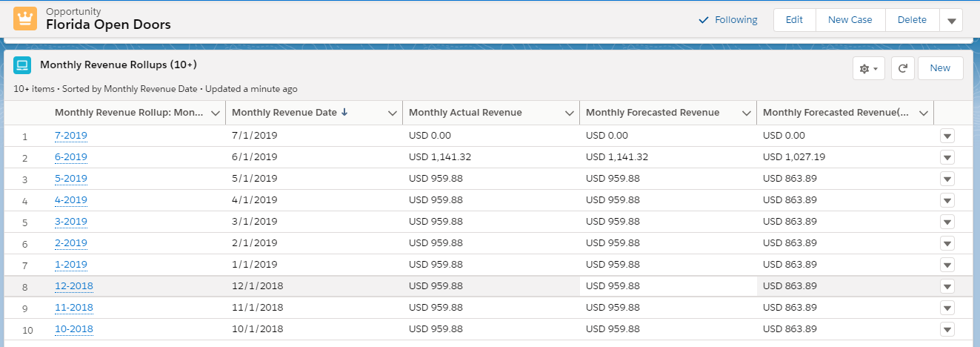
Task: Open the 5-2019 rollup record
Action: (x=71, y=179)
